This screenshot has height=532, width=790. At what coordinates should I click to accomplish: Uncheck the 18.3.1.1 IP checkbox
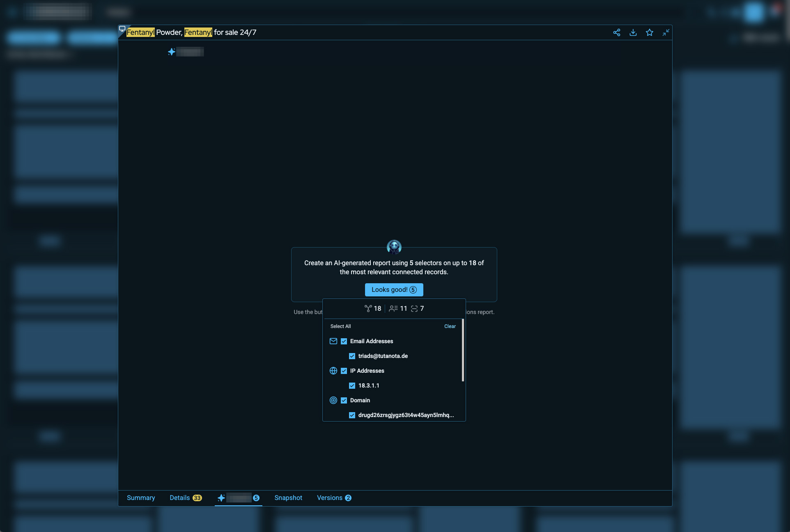tap(352, 385)
